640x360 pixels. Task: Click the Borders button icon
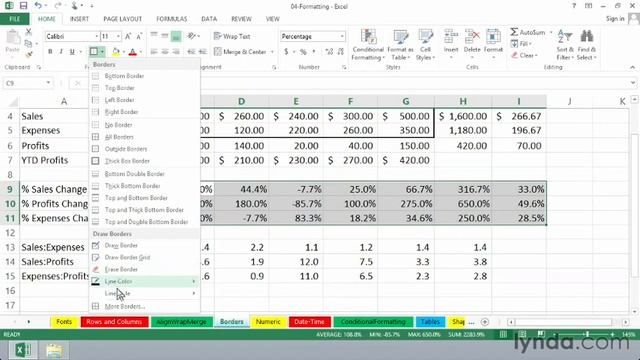click(x=93, y=51)
